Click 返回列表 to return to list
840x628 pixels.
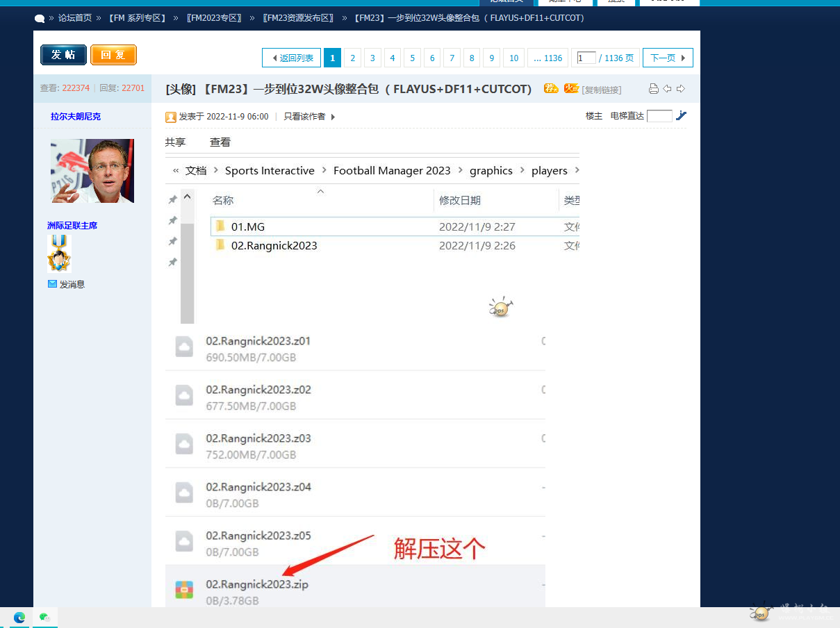point(291,58)
